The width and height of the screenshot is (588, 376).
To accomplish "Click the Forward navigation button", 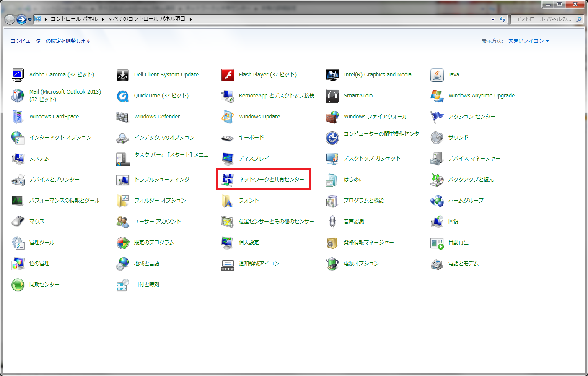I will click(x=21, y=19).
